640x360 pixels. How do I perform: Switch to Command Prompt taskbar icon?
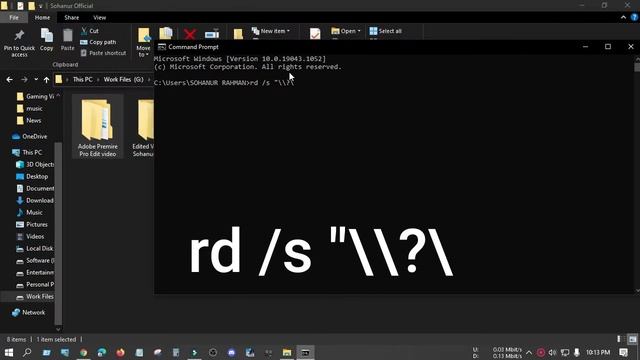305,353
